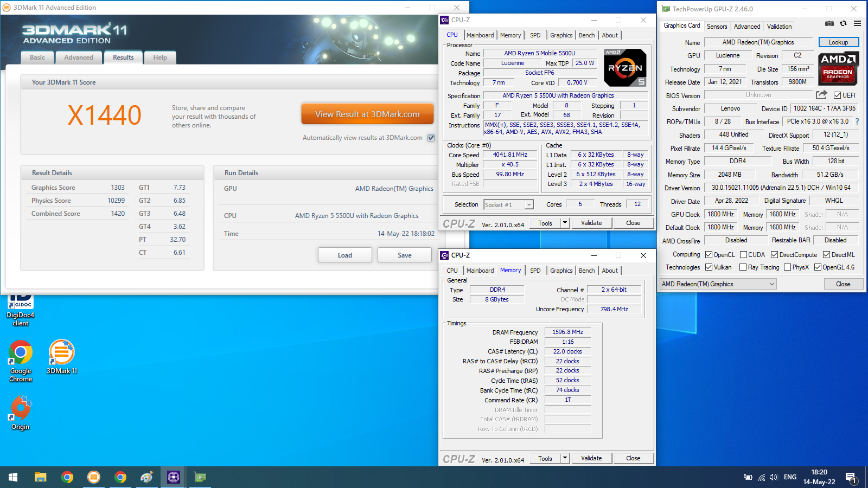
Task: Toggle PhysX checkbox
Action: coord(787,267)
